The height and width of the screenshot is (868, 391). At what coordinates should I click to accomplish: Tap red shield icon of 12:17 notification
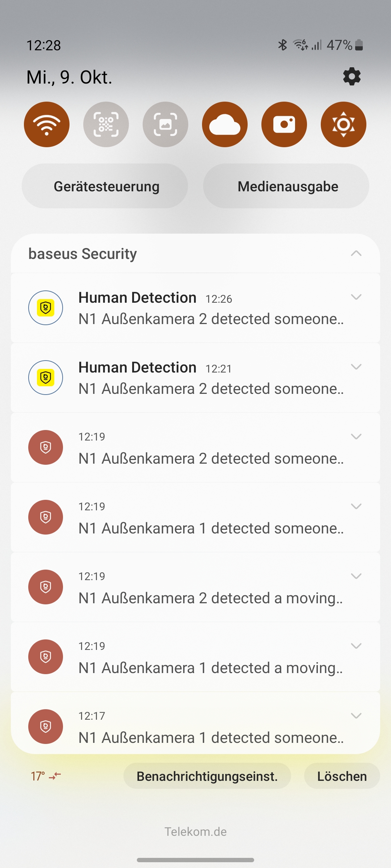pos(46,726)
